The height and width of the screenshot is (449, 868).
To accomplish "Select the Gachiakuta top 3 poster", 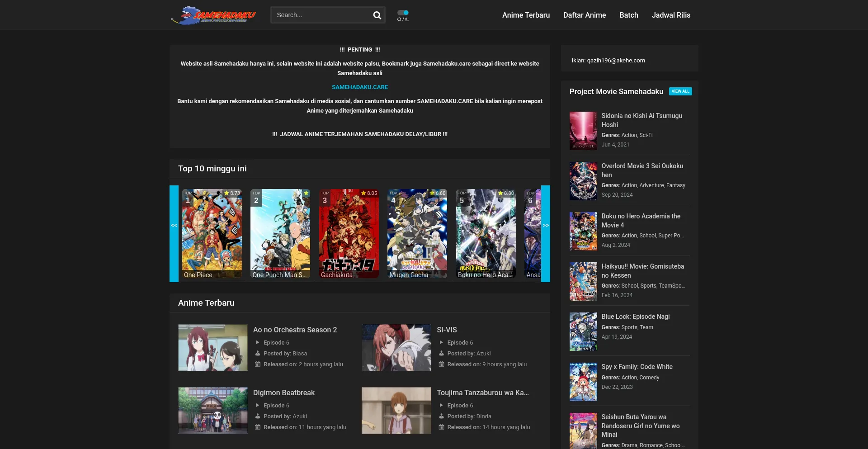I will point(349,233).
